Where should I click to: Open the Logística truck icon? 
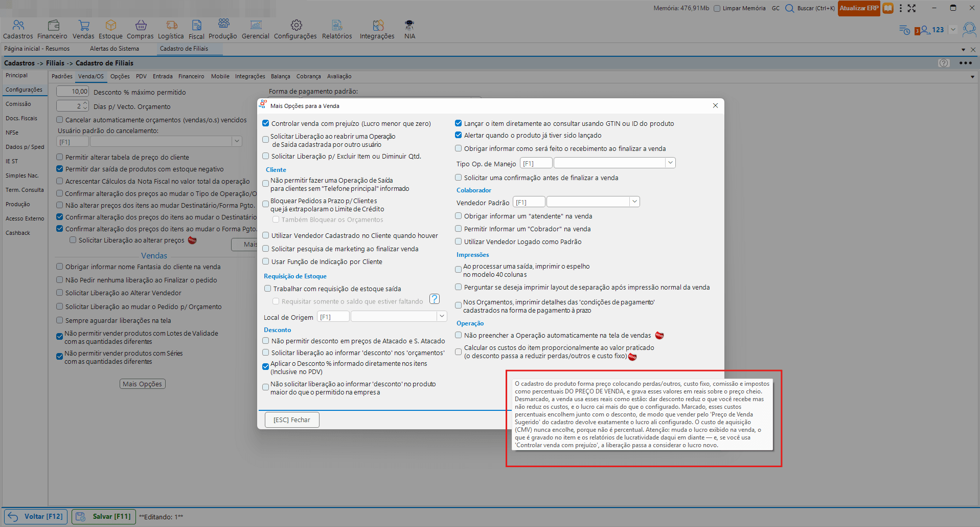tap(172, 25)
